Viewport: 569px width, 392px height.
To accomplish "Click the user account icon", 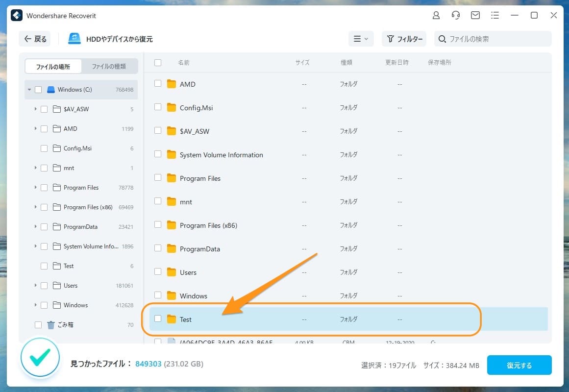I will click(x=436, y=15).
